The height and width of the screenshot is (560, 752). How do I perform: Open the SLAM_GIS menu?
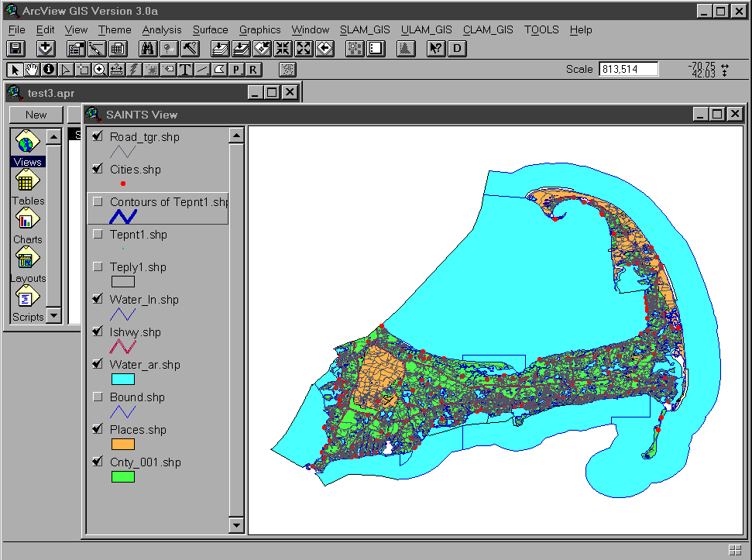coord(365,29)
